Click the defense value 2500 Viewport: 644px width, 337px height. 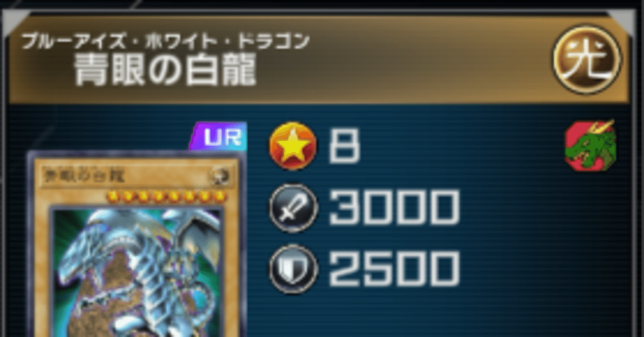pos(394,269)
